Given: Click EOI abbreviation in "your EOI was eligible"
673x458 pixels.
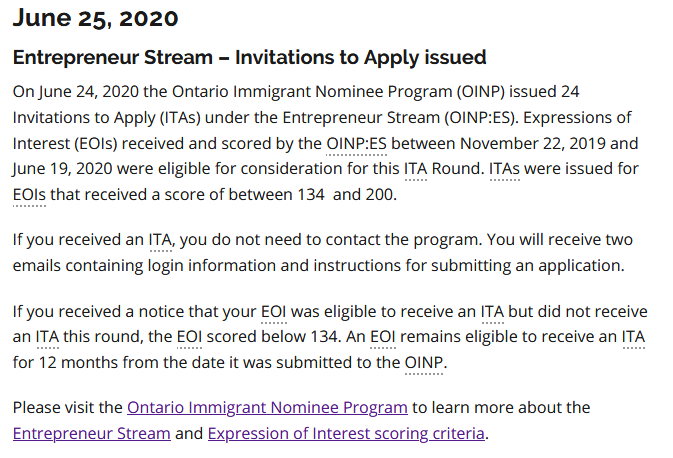Looking at the screenshot, I should click(x=273, y=311).
